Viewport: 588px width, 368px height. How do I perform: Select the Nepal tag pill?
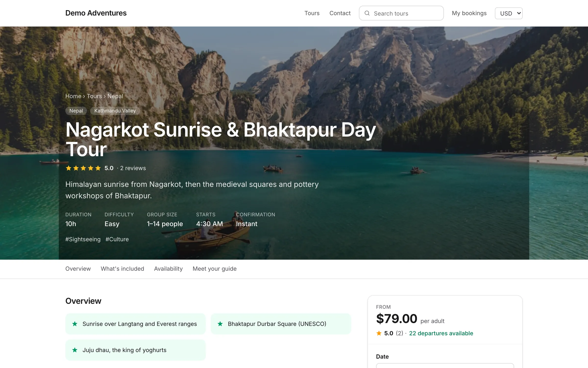coord(76,111)
